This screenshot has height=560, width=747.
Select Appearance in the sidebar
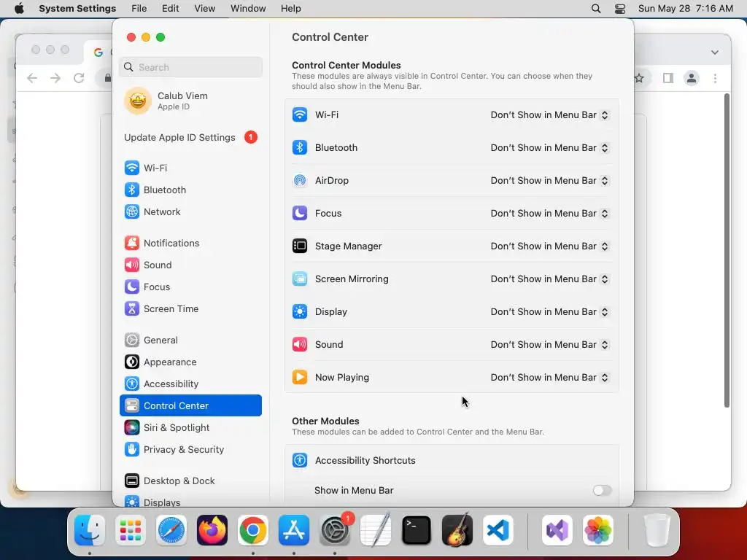[190, 362]
